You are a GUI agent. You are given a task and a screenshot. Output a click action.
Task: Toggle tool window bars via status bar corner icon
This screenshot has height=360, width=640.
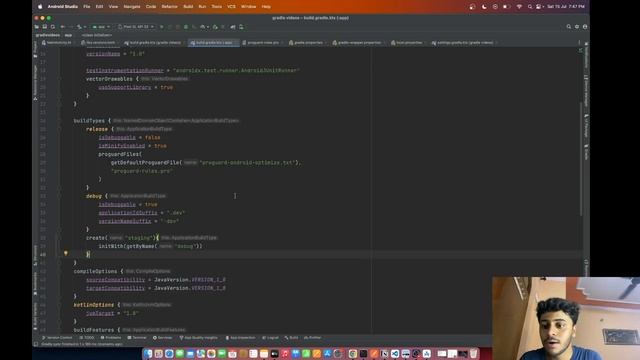tap(36, 344)
